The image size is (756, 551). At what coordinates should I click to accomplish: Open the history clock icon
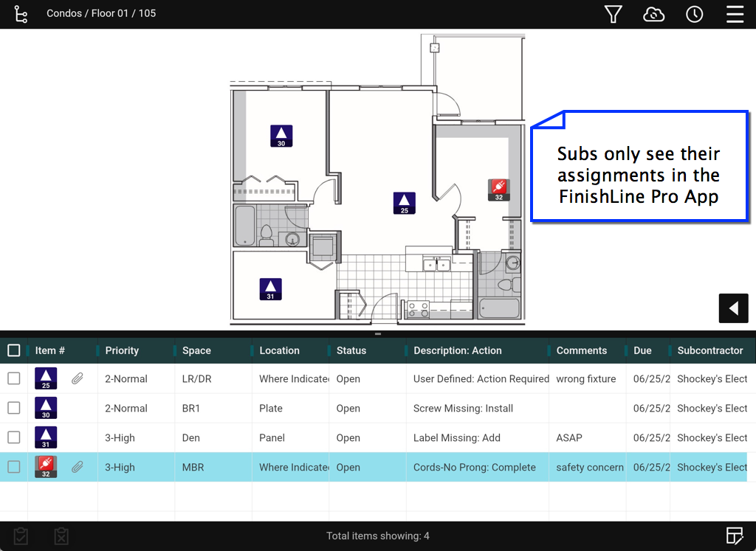(x=694, y=14)
